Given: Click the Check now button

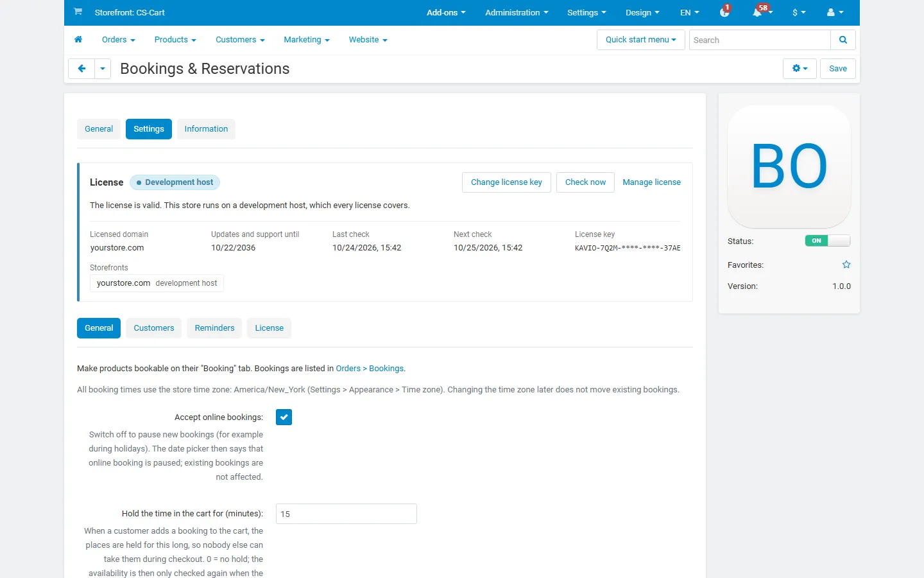Looking at the screenshot, I should tap(585, 182).
